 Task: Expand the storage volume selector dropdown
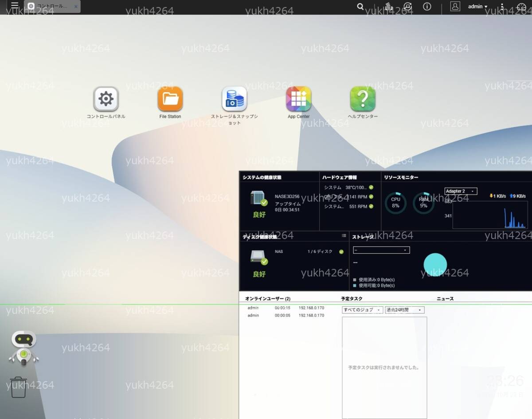point(381,250)
